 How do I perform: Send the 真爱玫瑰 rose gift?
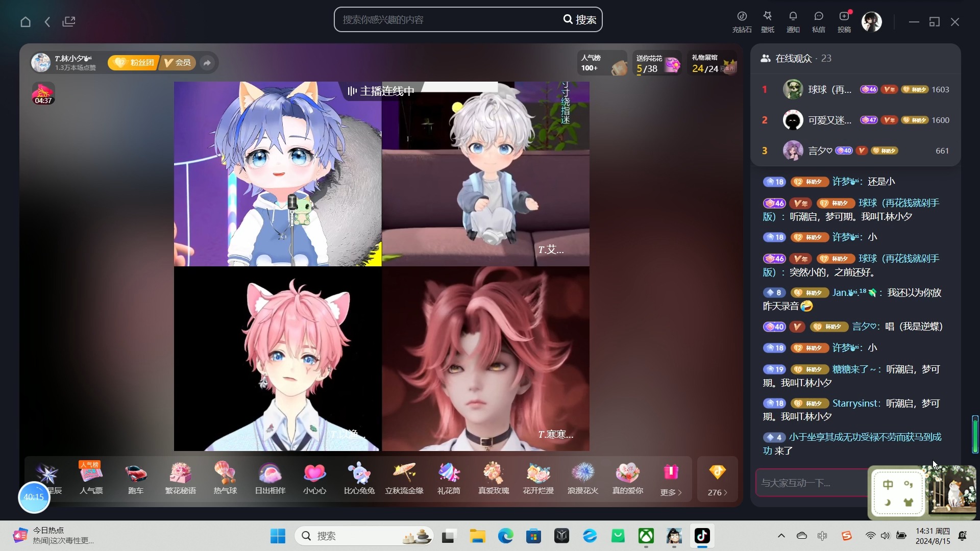click(x=494, y=478)
